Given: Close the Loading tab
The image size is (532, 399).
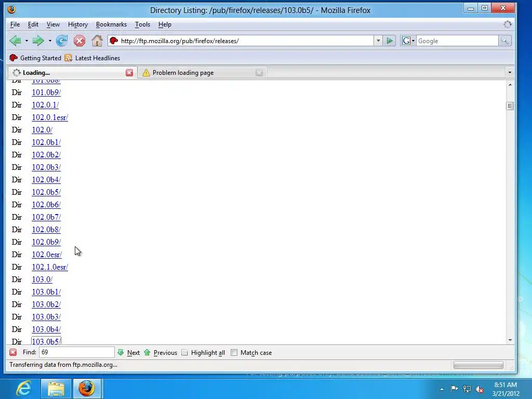Looking at the screenshot, I should tap(129, 73).
